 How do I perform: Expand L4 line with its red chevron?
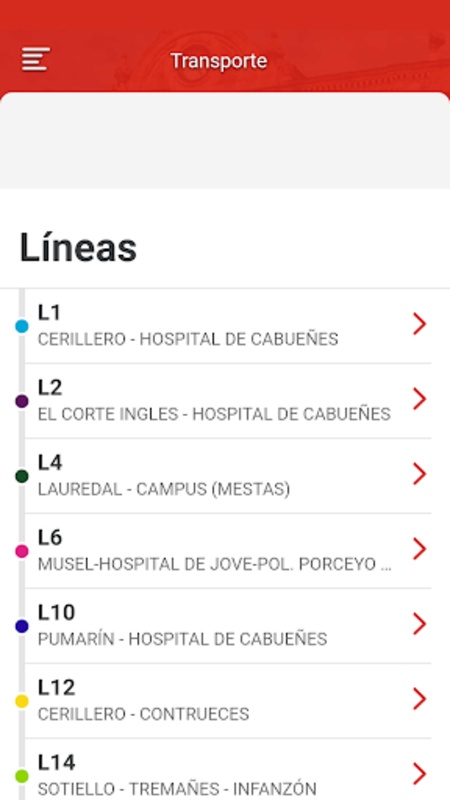(x=419, y=474)
